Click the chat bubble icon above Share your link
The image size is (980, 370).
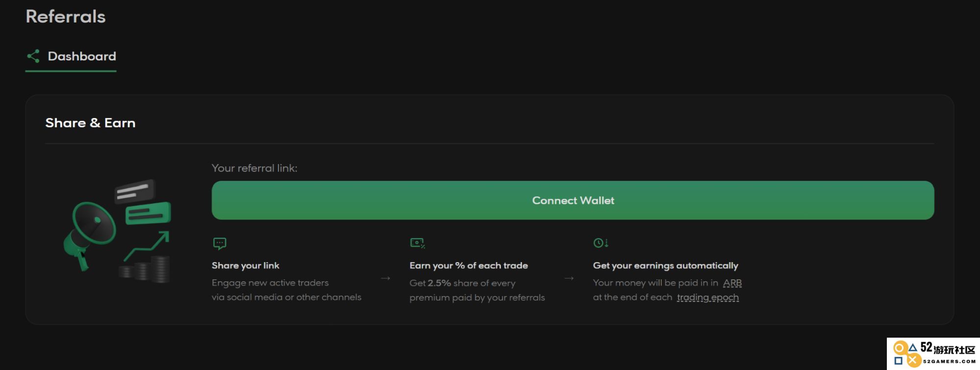[220, 244]
